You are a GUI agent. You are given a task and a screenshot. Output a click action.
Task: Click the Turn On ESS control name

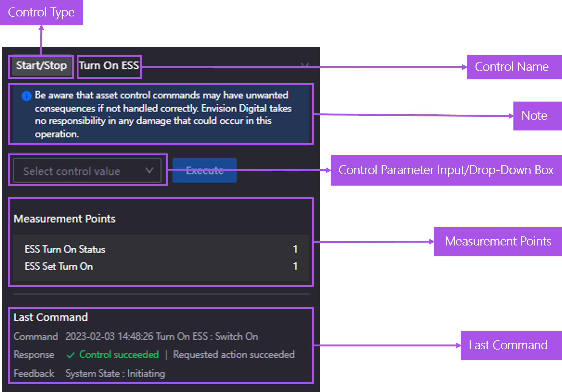pyautogui.click(x=109, y=66)
